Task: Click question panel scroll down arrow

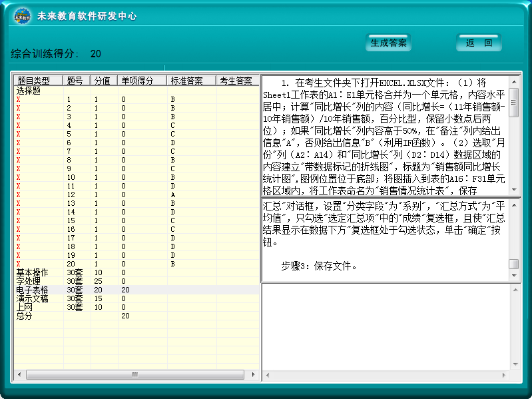Action: [x=514, y=190]
